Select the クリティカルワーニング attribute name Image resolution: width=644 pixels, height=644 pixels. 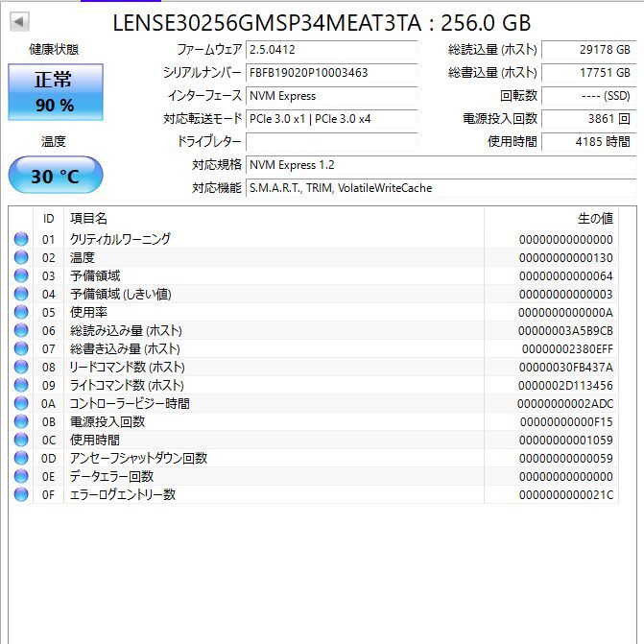[x=120, y=239]
